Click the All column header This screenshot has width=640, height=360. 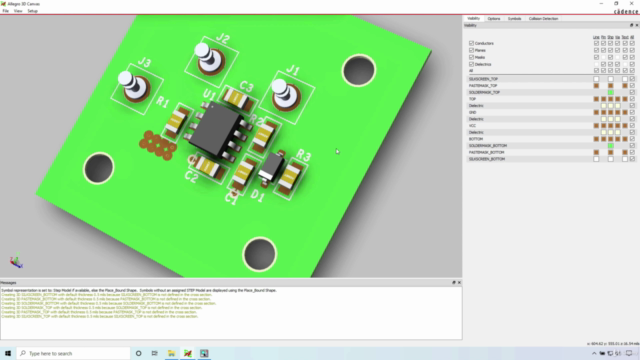632,37
